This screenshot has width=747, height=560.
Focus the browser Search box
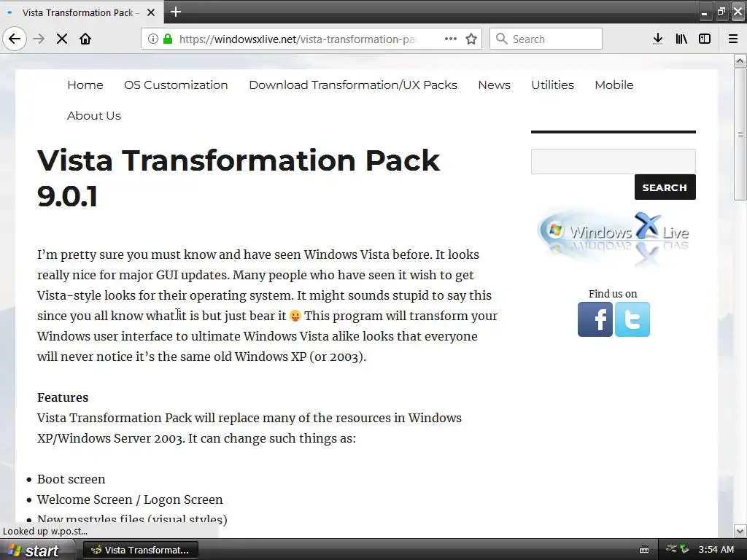click(546, 39)
